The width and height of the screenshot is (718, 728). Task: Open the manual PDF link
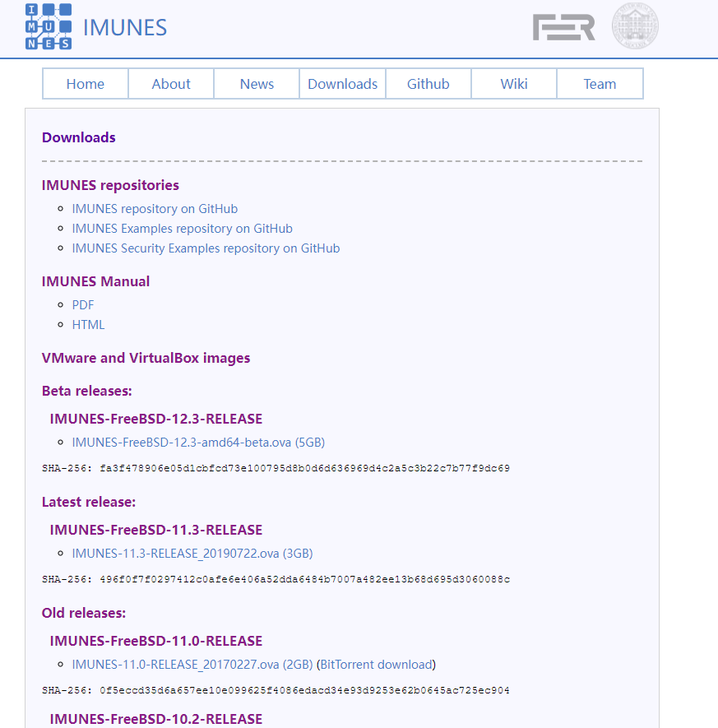pyautogui.click(x=82, y=305)
